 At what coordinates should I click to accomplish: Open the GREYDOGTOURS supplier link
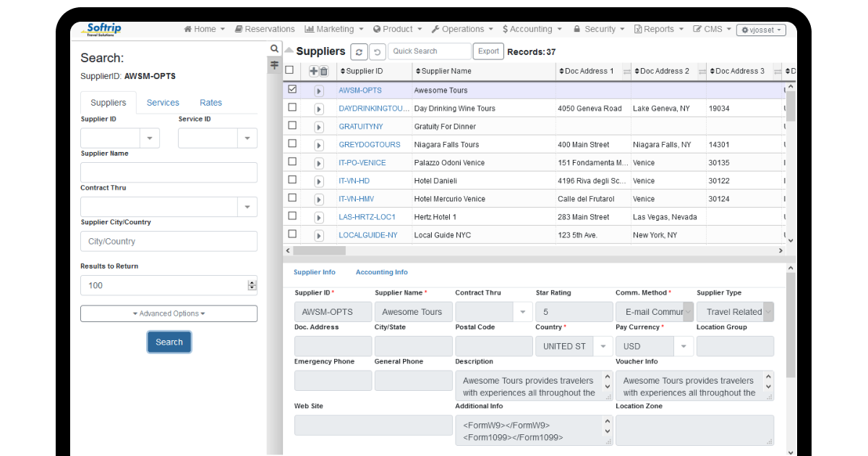tap(370, 145)
